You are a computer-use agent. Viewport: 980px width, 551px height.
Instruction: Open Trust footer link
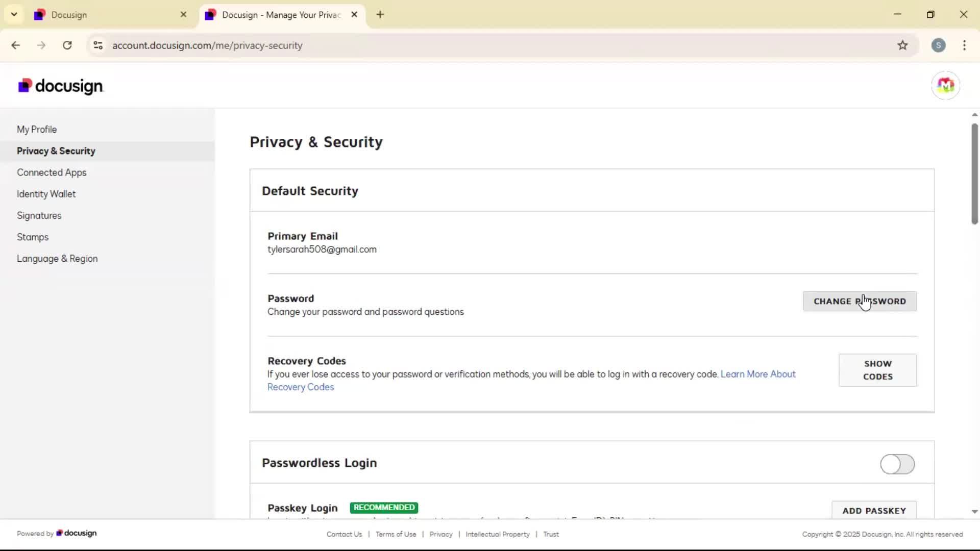pyautogui.click(x=551, y=534)
